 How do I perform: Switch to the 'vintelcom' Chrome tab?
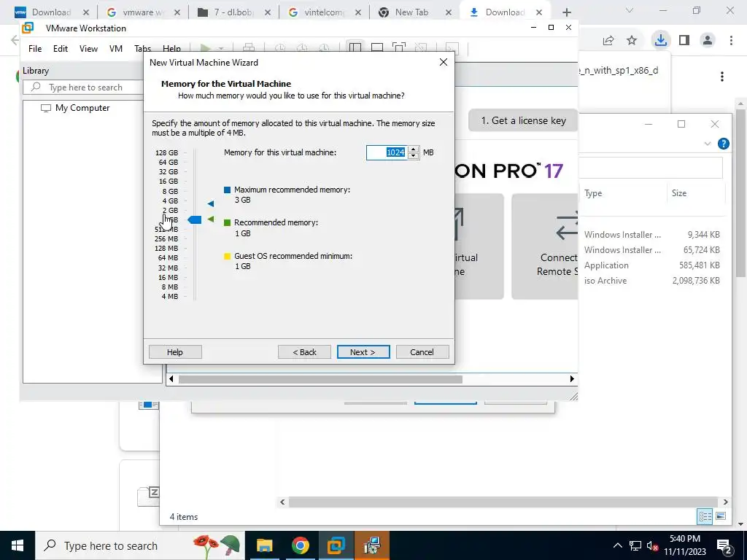point(323,12)
